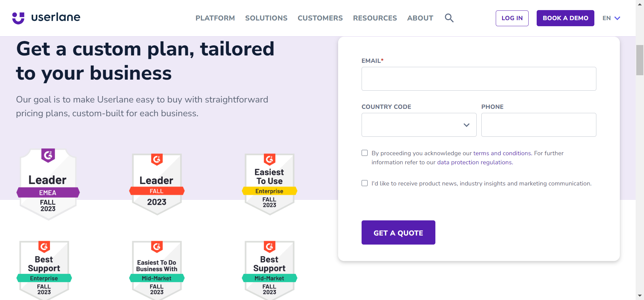The height and width of the screenshot is (300, 644).
Task: Click the Easiest To Use Enterprise badge
Action: click(269, 184)
